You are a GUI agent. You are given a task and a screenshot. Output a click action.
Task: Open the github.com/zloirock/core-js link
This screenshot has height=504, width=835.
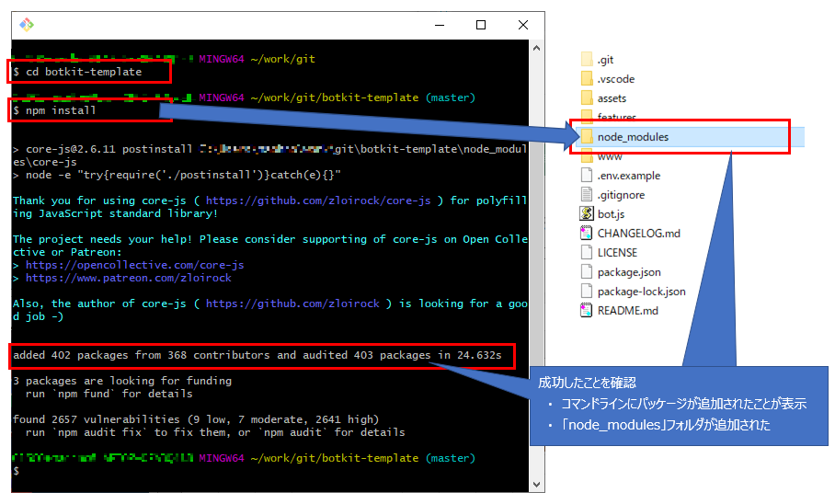click(318, 200)
